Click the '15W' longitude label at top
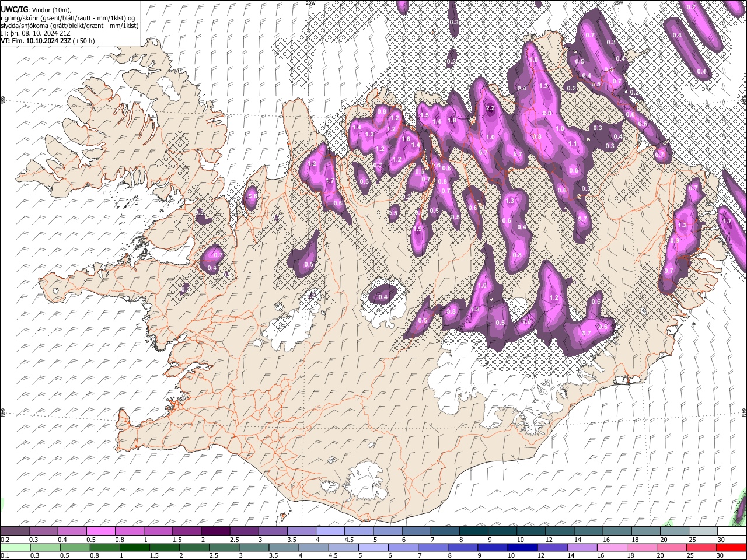This screenshot has height=560, width=747. (x=618, y=3)
